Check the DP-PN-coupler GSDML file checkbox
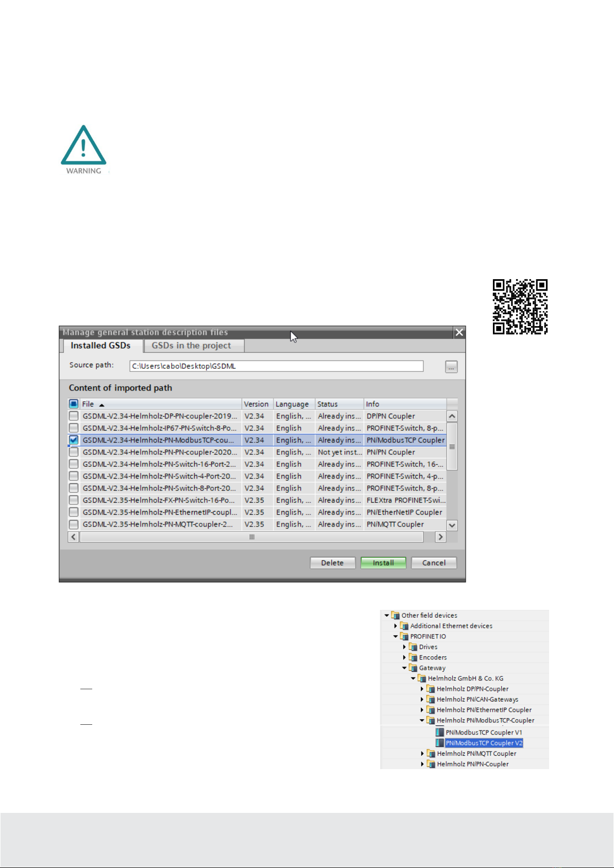This screenshot has width=614, height=868. (x=74, y=416)
